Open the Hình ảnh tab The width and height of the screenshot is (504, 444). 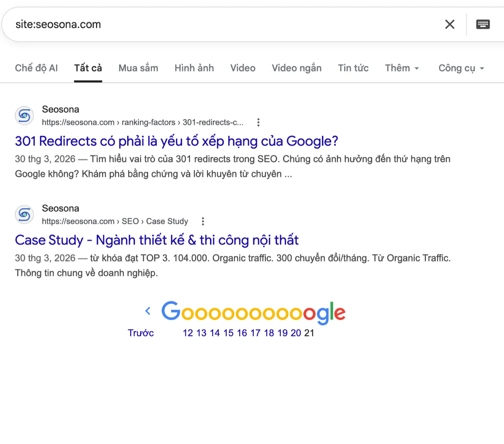194,68
